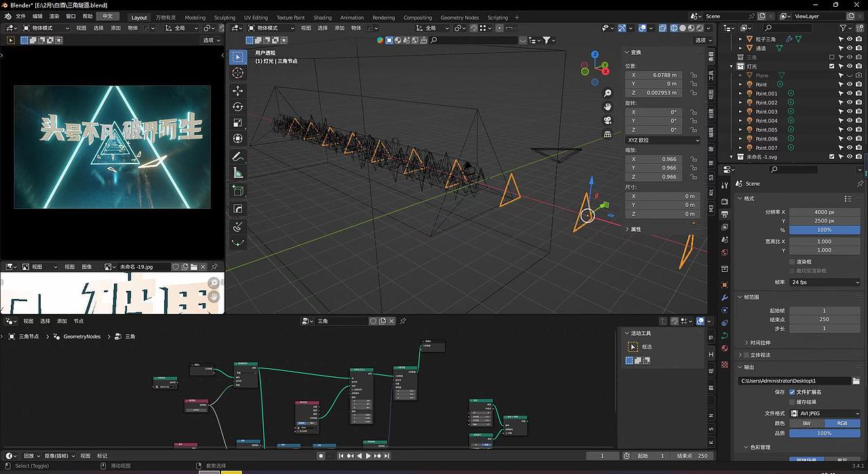
Task: Open the 文件 menu
Action: [x=20, y=16]
